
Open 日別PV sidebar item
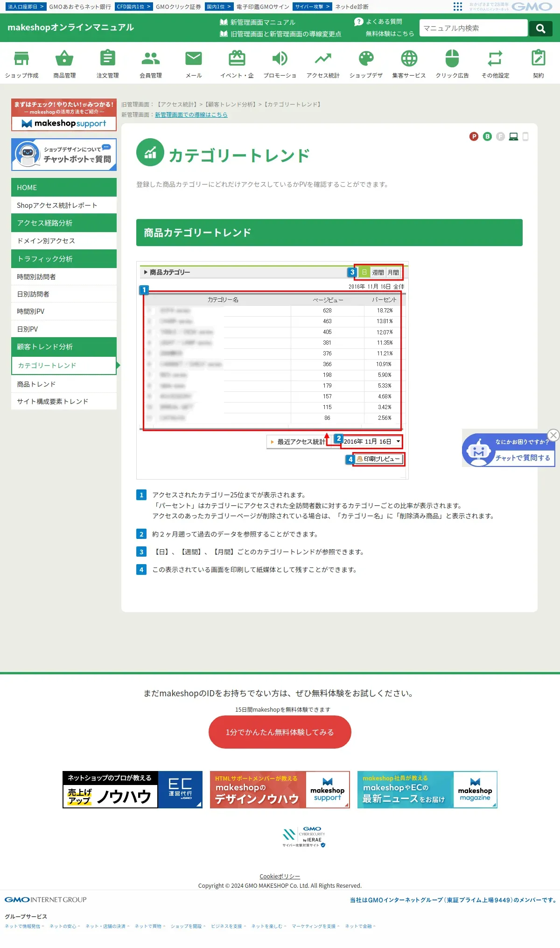coord(64,329)
